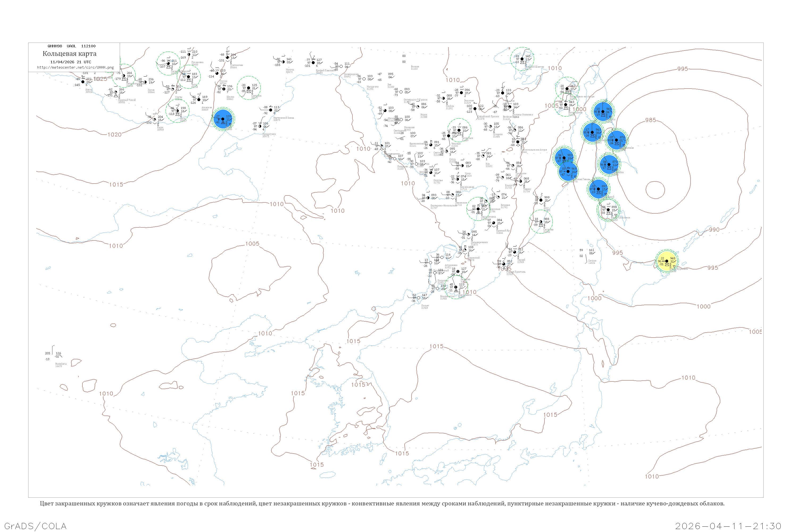798x532 pixels.
Task: Click the yellow Южно-Курильск station marker
Action: (667, 261)
